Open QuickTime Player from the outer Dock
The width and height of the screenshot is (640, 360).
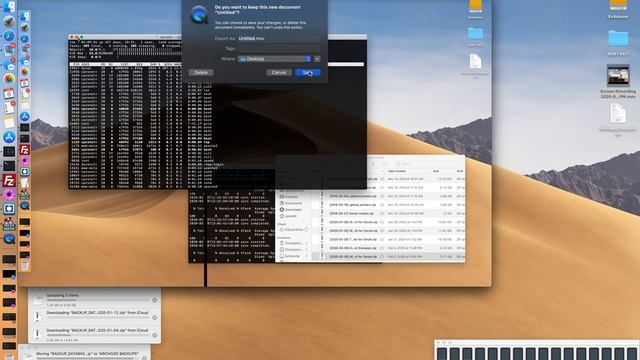coord(9,238)
